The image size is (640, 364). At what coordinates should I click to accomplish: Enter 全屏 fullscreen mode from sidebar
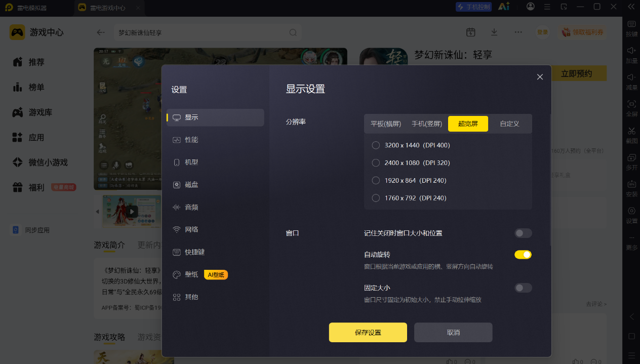(x=631, y=108)
